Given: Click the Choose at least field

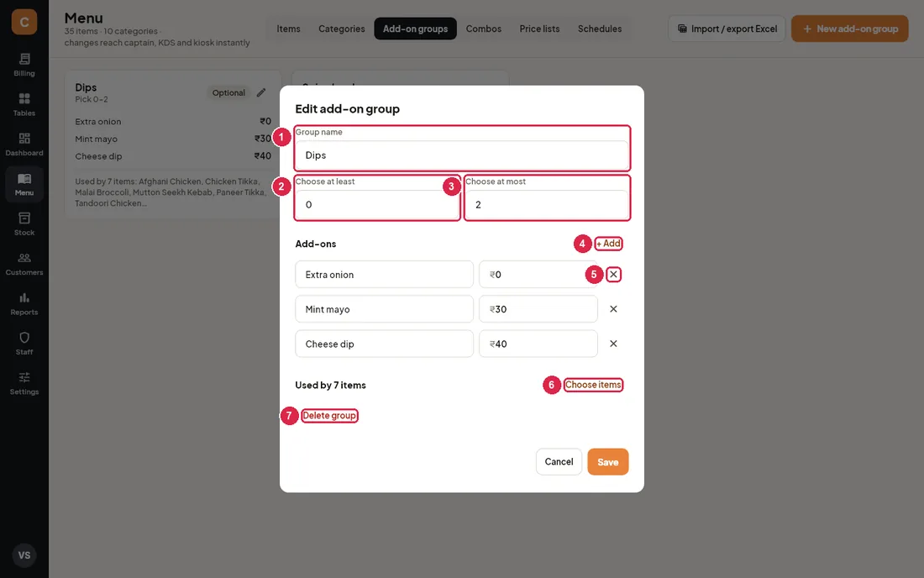Looking at the screenshot, I should [377, 205].
